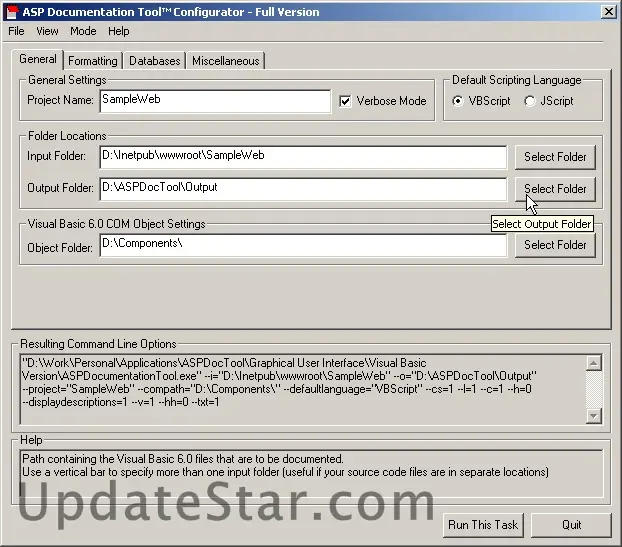
Task: Click the Quit button
Action: (571, 525)
